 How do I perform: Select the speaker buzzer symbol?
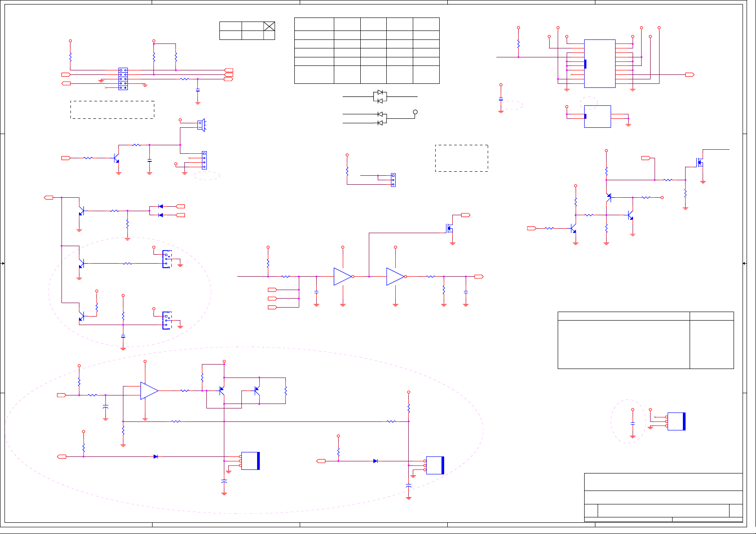coord(202,125)
